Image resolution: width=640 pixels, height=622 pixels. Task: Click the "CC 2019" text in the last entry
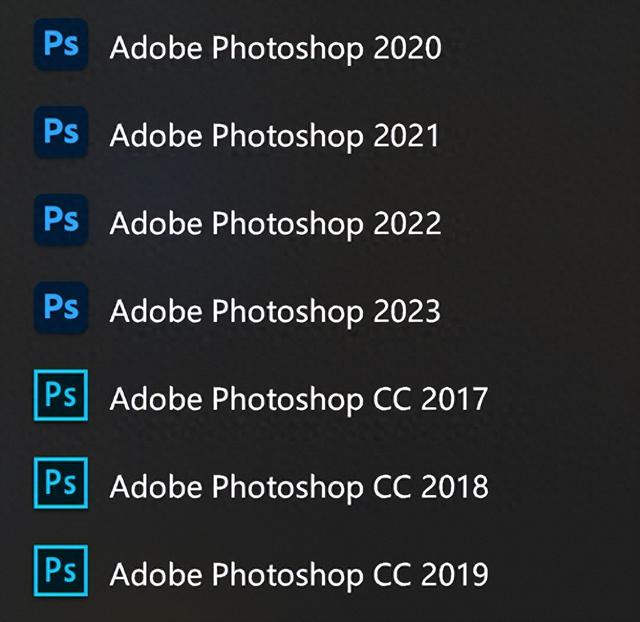428,574
